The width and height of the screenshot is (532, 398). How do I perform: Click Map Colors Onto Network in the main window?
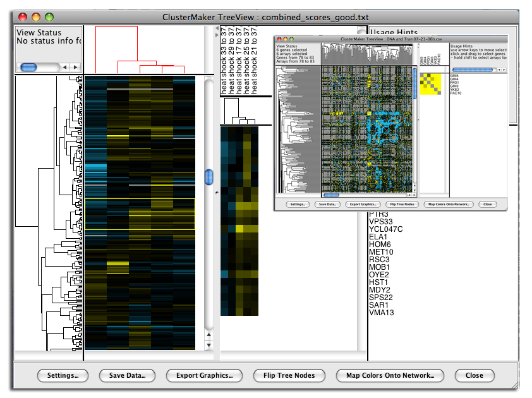tap(390, 375)
